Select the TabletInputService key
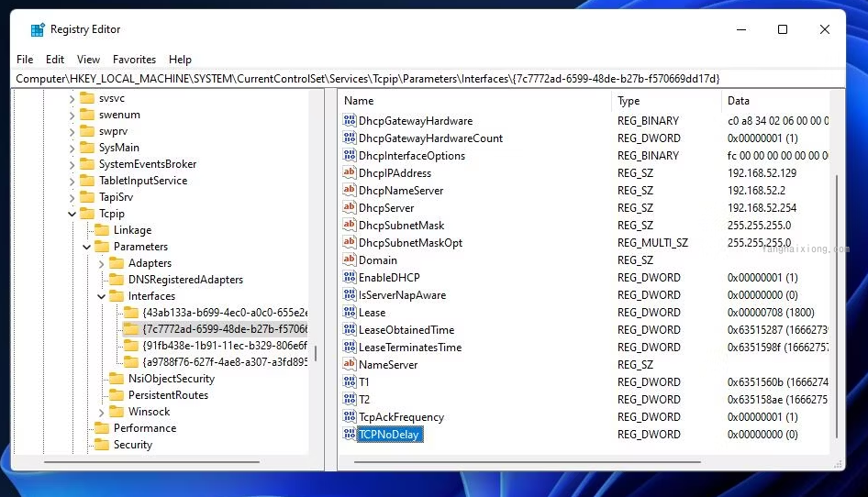The width and height of the screenshot is (868, 497). (143, 181)
